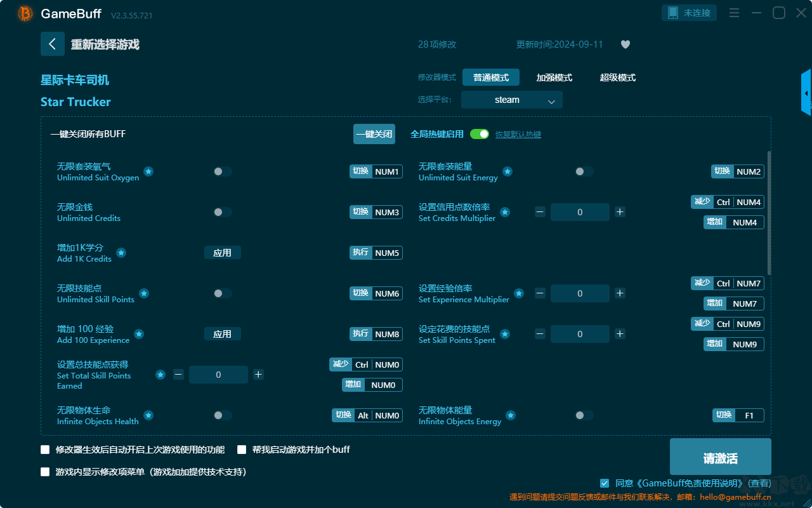The image size is (812, 508).
Task: Click NUM2 hotkey for Unlimited Suit Energy
Action: tap(738, 171)
